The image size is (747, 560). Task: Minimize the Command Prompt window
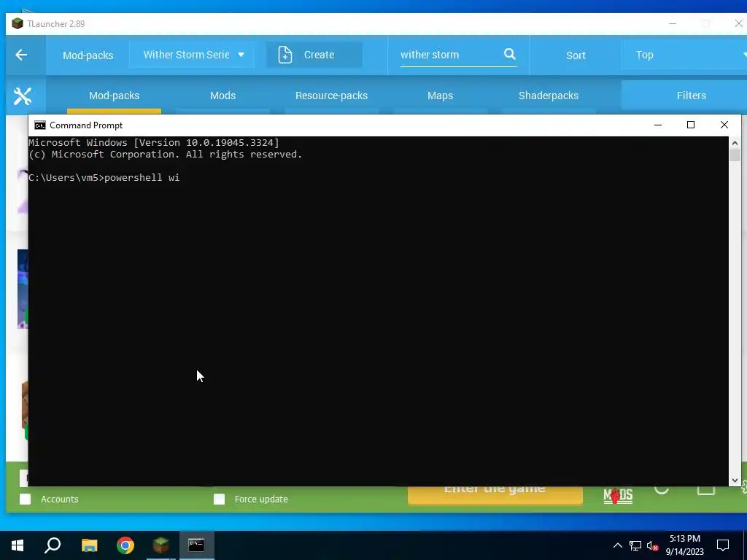click(658, 125)
